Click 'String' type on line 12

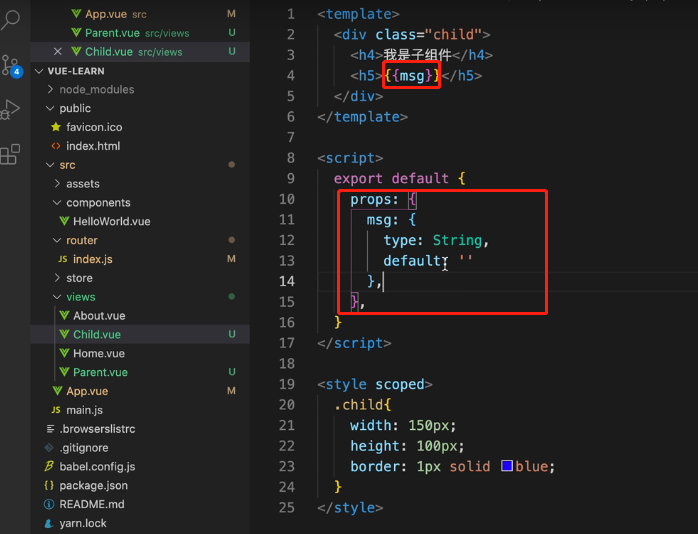pos(457,240)
